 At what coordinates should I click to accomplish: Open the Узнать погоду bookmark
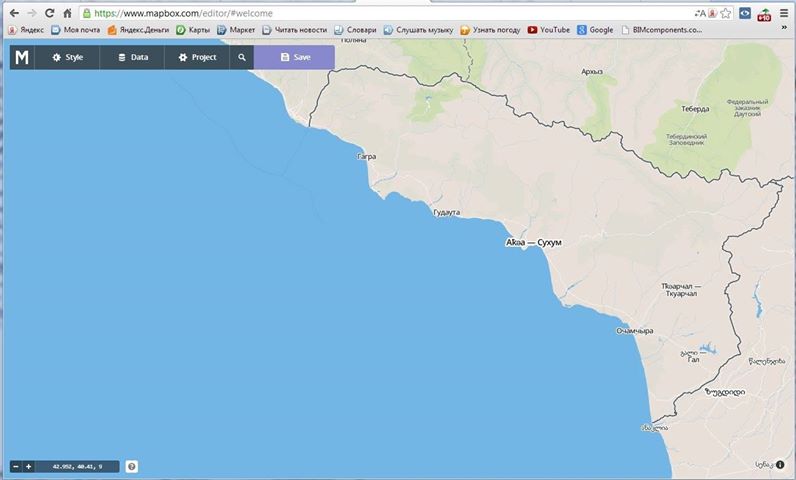pos(490,30)
